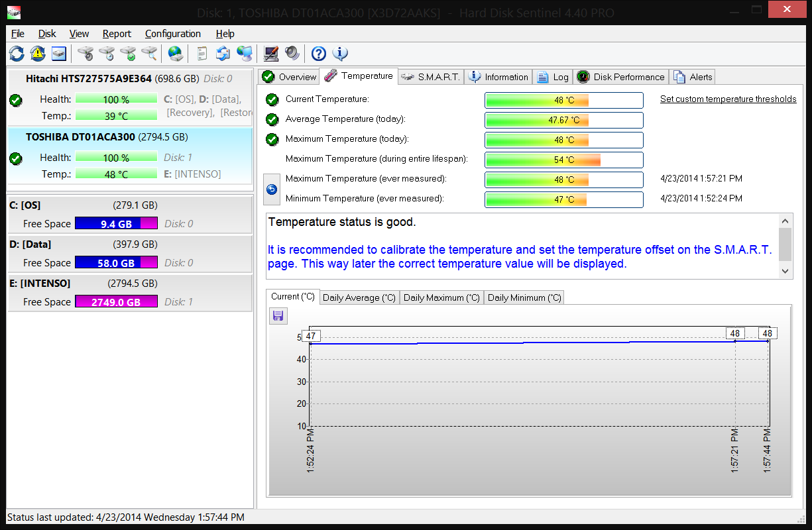Click the Average Temperature 47.67 °C bar
812x530 pixels.
tap(564, 120)
